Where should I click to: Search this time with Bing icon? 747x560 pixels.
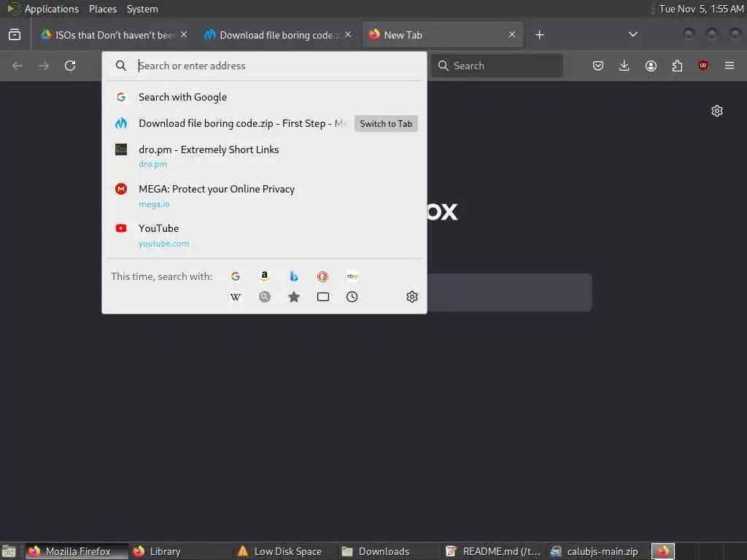pyautogui.click(x=293, y=276)
